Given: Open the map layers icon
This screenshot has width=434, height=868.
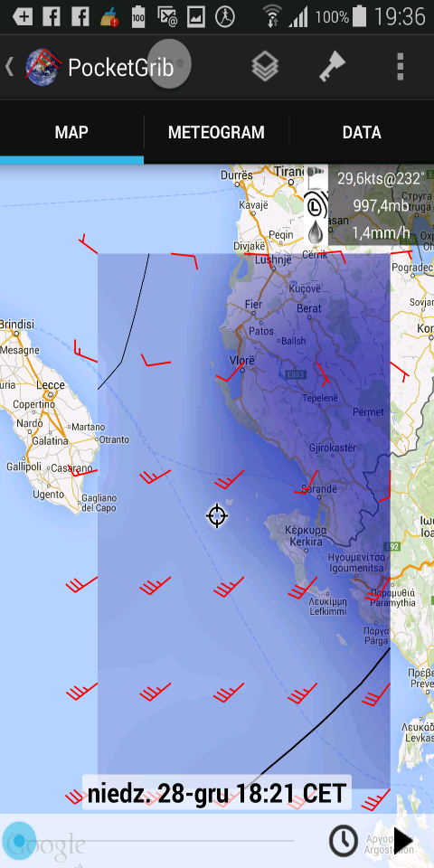Looking at the screenshot, I should click(265, 67).
